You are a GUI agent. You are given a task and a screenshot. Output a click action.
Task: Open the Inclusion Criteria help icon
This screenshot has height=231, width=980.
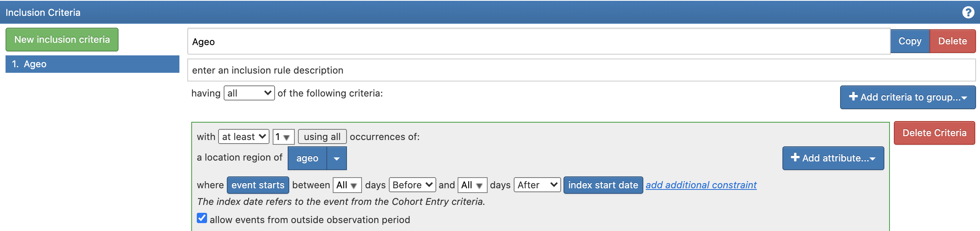(x=967, y=12)
